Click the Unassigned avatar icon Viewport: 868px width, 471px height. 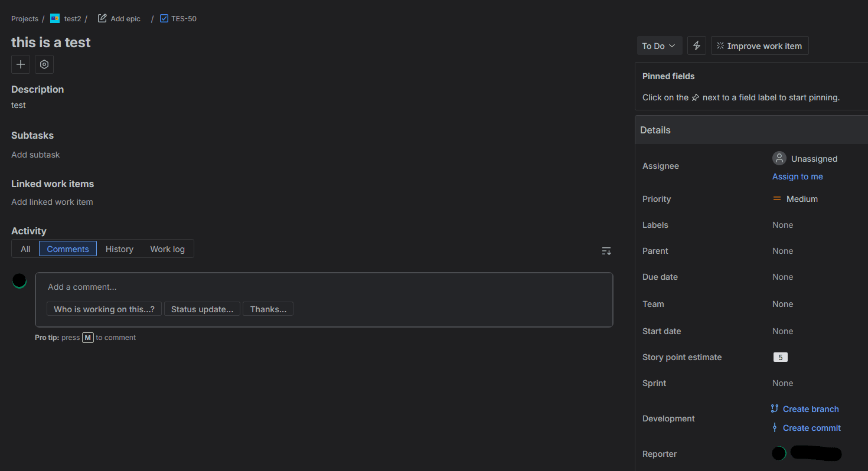pyautogui.click(x=779, y=158)
